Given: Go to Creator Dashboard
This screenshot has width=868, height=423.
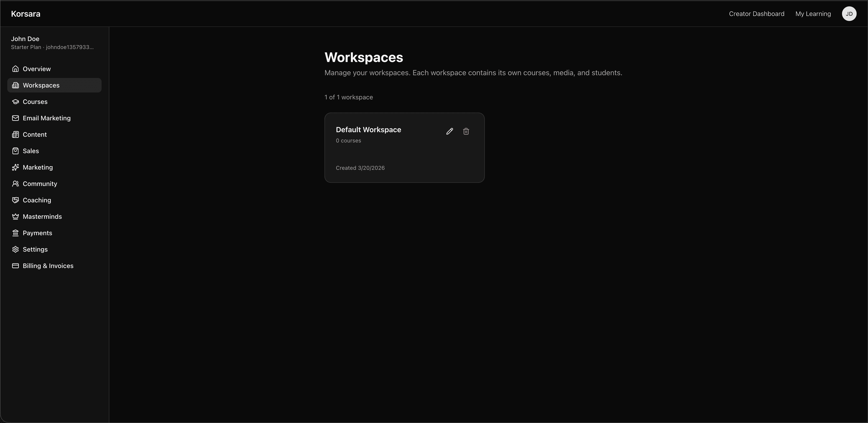Looking at the screenshot, I should (x=756, y=14).
